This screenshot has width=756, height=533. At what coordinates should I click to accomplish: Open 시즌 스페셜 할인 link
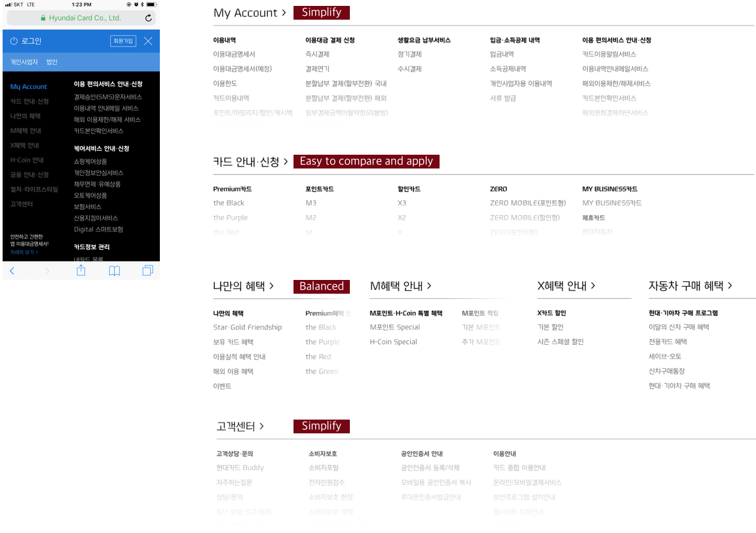(x=560, y=342)
